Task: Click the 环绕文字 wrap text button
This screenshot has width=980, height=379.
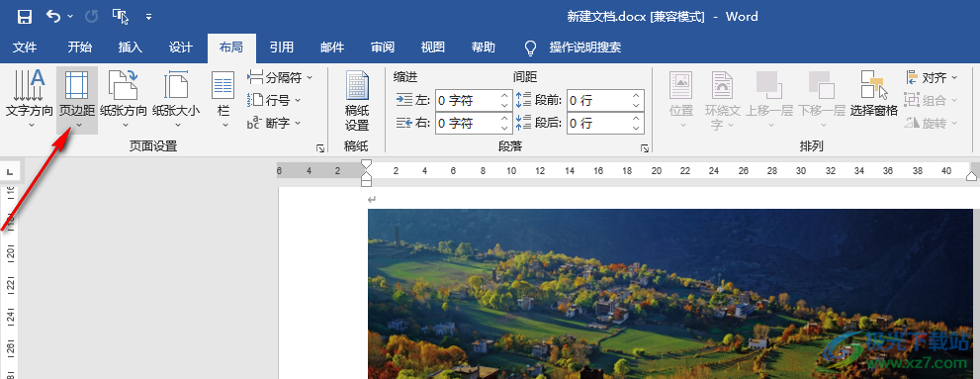Action: coord(723,99)
